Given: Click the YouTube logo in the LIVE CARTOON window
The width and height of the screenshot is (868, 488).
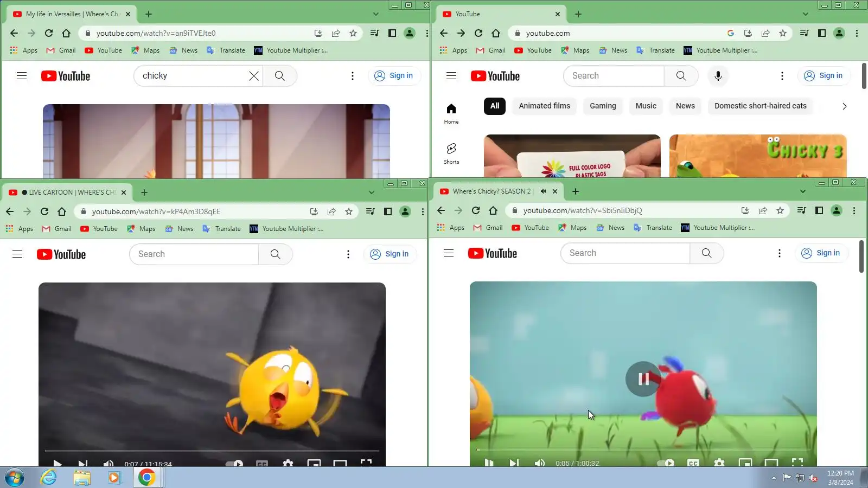Looking at the screenshot, I should coord(61,254).
